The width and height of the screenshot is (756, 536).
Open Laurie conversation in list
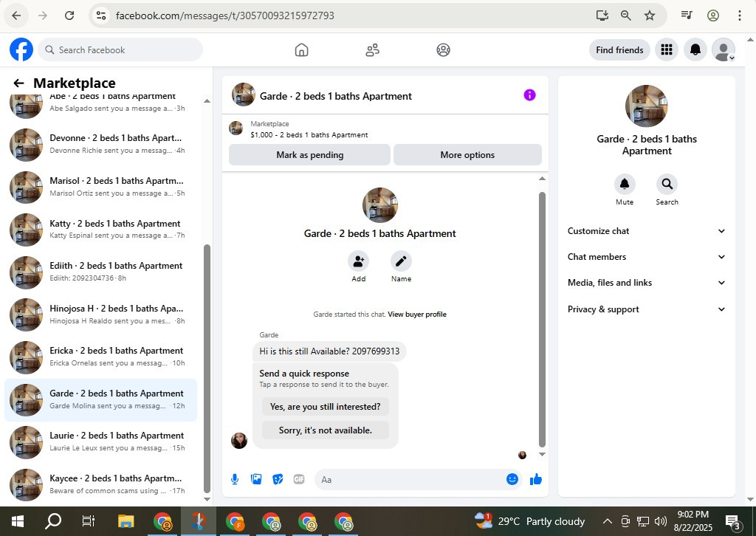point(100,442)
